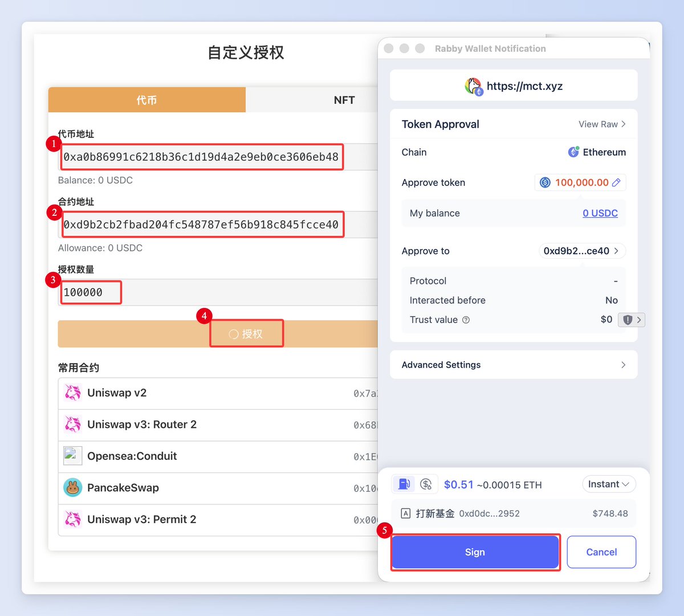Image resolution: width=684 pixels, height=616 pixels.
Task: Click the $748.48 account balance
Action: point(610,513)
